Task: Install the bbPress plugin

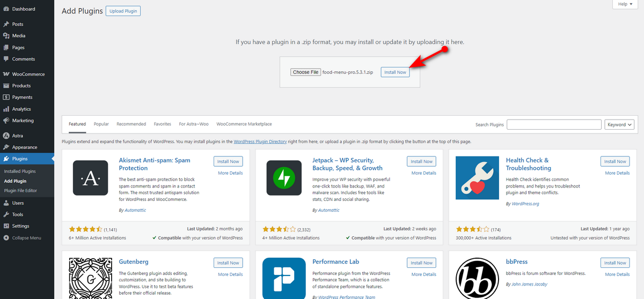Action: (x=615, y=263)
